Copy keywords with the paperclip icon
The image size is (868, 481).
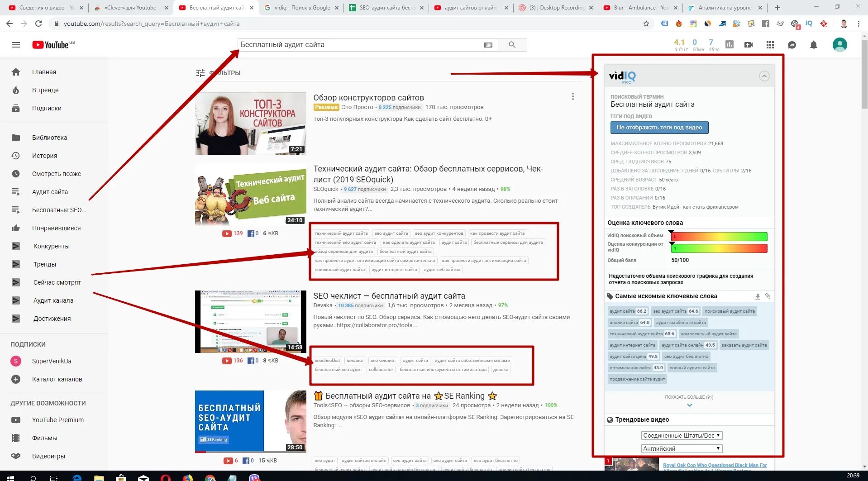coord(768,296)
